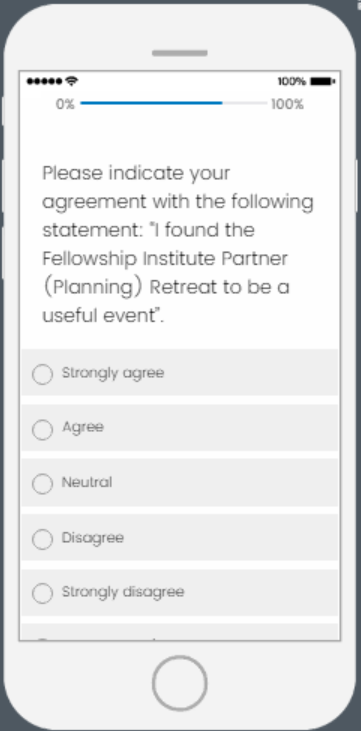Click the survey question statement text
361x731 pixels.
click(x=178, y=244)
